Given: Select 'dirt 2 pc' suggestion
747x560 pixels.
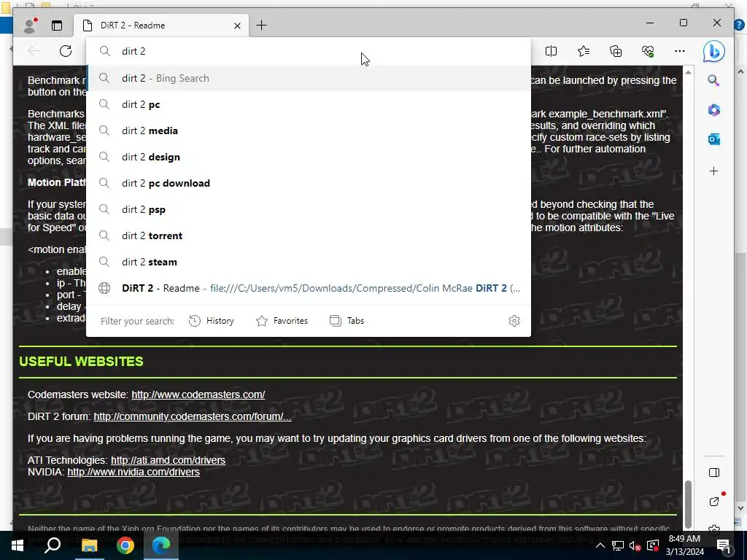Looking at the screenshot, I should pos(309,104).
